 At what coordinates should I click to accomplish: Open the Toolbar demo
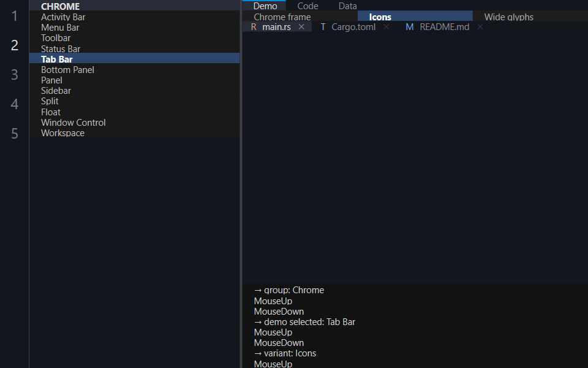(x=134, y=38)
